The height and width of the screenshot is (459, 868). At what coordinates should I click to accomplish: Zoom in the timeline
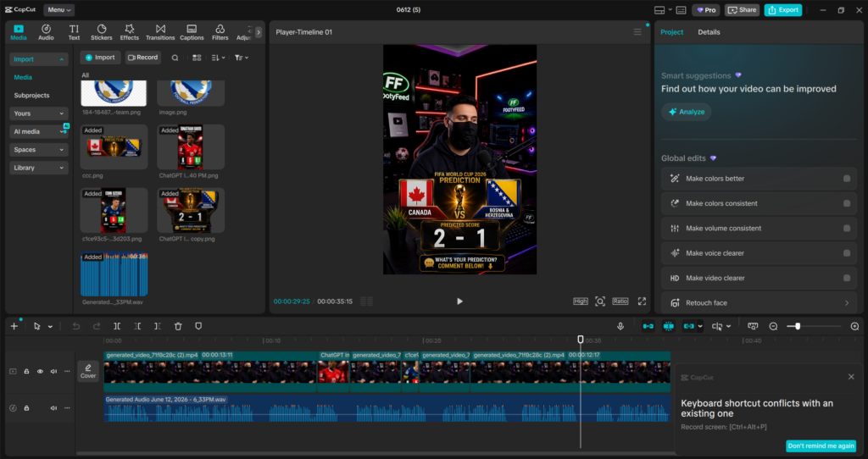(854, 326)
